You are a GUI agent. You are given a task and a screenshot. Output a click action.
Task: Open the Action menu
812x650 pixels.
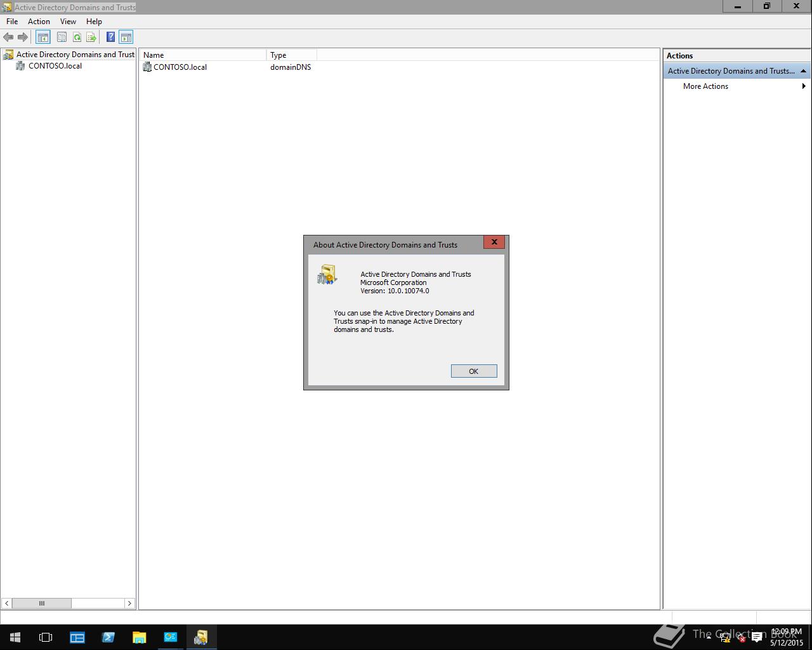tap(39, 22)
